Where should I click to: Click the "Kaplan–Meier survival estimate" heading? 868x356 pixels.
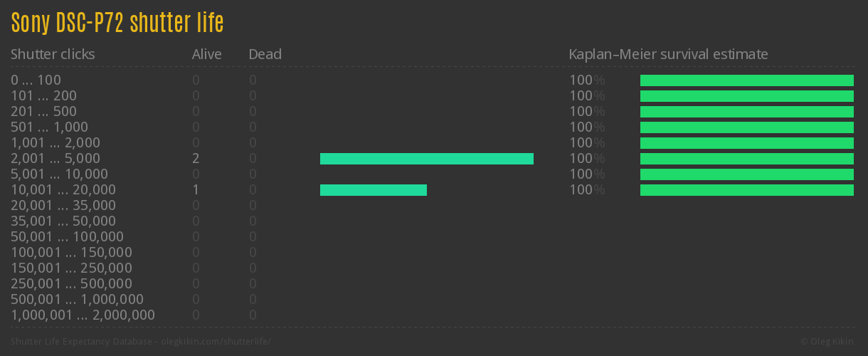click(x=668, y=54)
